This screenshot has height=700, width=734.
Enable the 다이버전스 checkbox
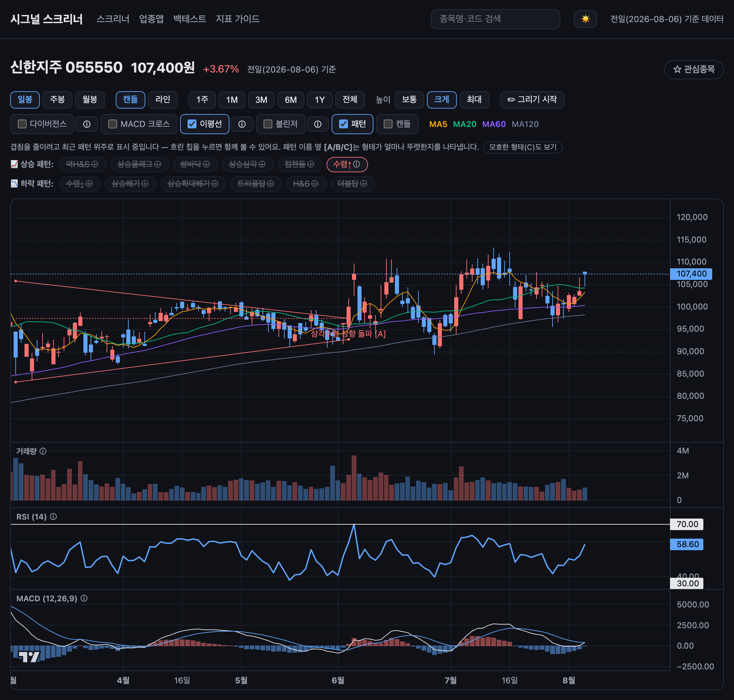click(22, 124)
